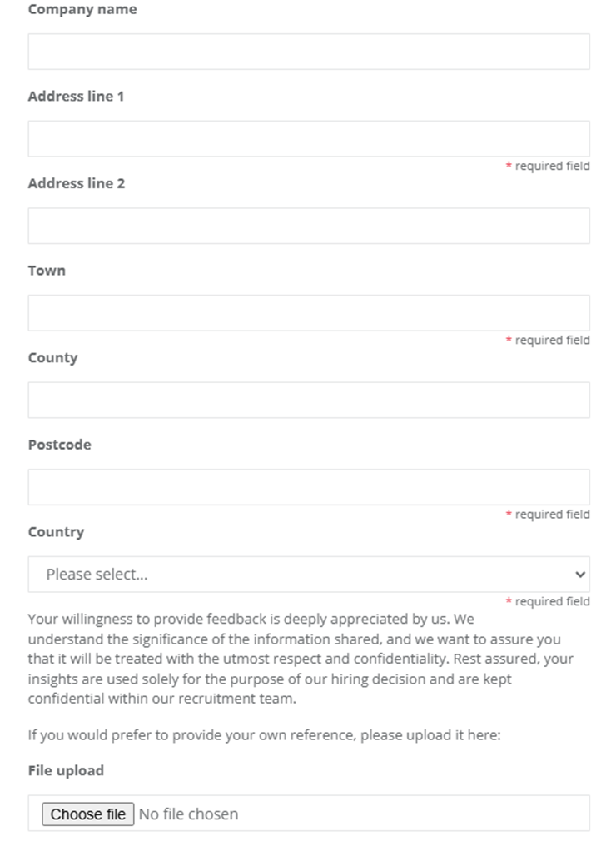
Task: Click the Company name text field
Action: (308, 52)
